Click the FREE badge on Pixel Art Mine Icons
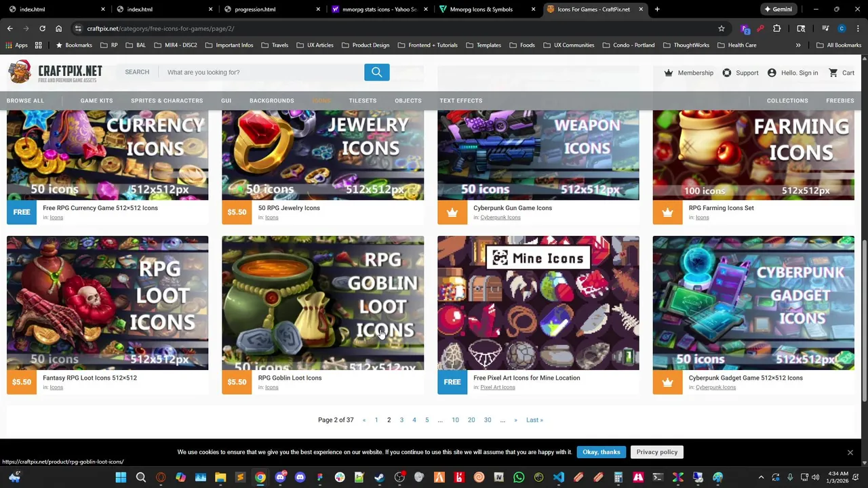The height and width of the screenshot is (488, 868). coord(452,382)
